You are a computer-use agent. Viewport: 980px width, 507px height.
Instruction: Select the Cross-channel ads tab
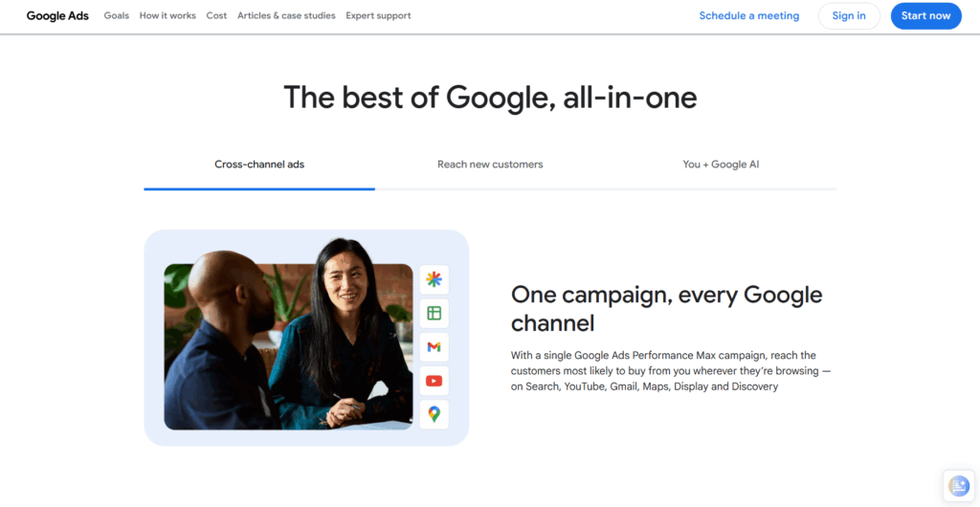(x=259, y=165)
